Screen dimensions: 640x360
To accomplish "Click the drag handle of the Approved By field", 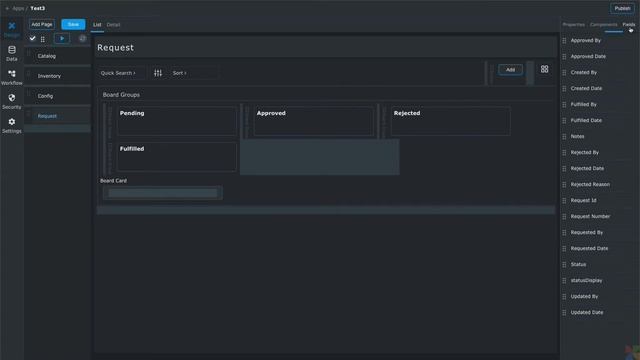I will click(x=564, y=41).
